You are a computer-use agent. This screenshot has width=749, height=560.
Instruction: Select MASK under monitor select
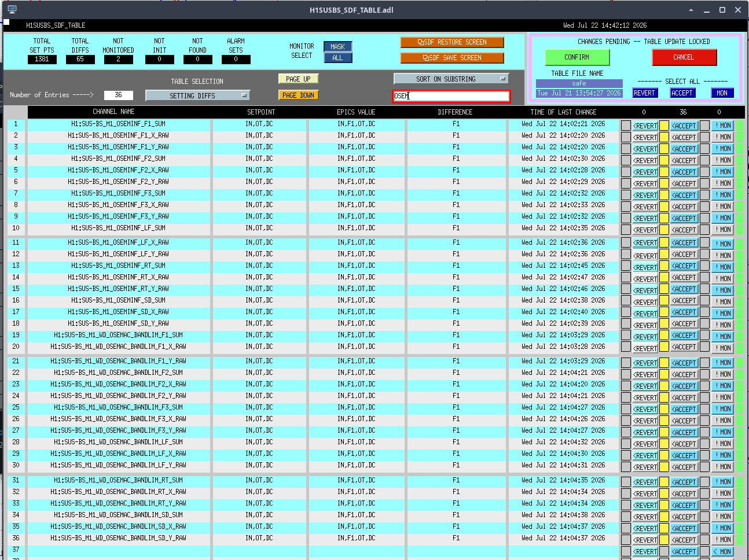(x=338, y=47)
